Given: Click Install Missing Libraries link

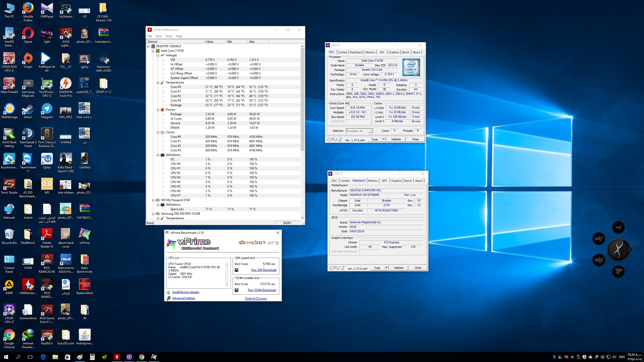Looking at the screenshot, I should pos(186,292).
